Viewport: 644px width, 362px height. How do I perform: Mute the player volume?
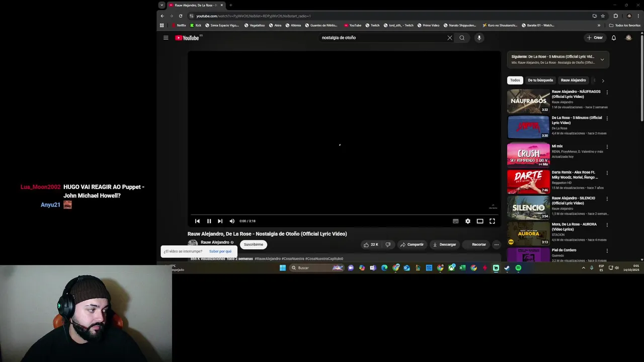(x=232, y=221)
